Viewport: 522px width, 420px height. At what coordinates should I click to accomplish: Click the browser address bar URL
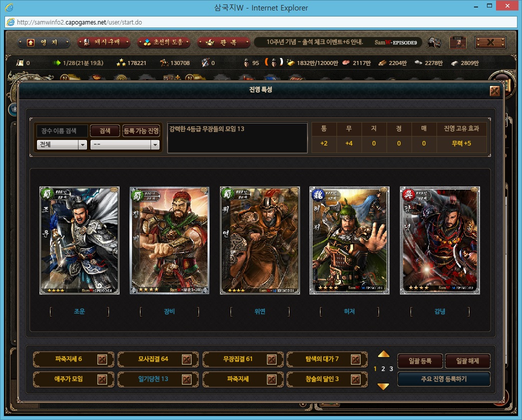[x=79, y=22]
